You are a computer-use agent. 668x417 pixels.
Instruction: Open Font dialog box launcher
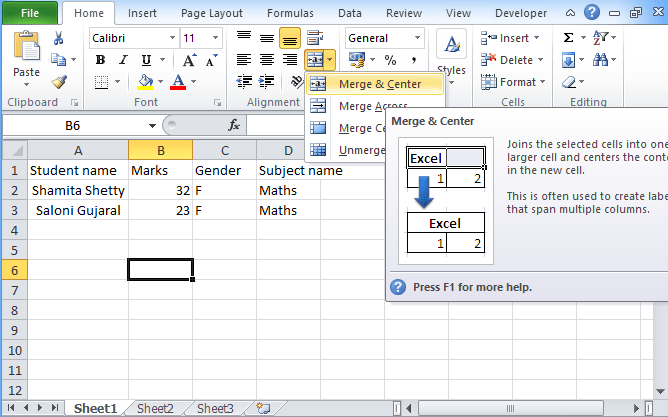point(217,103)
